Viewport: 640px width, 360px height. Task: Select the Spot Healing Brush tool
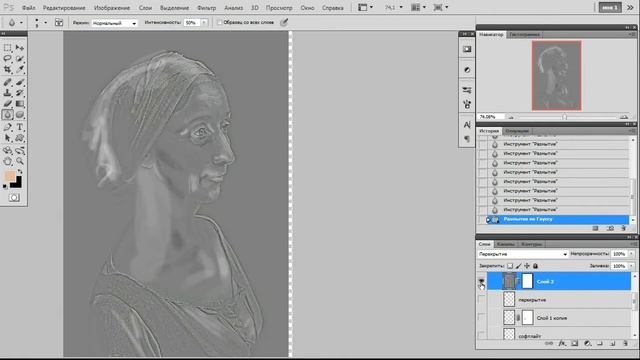pyautogui.click(x=7, y=82)
